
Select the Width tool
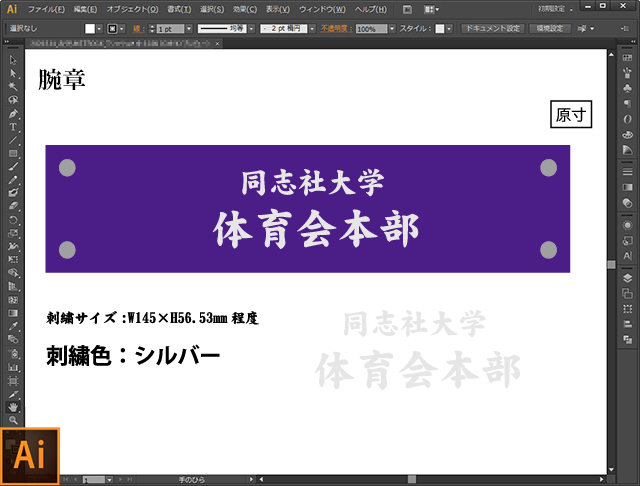pos(13,246)
